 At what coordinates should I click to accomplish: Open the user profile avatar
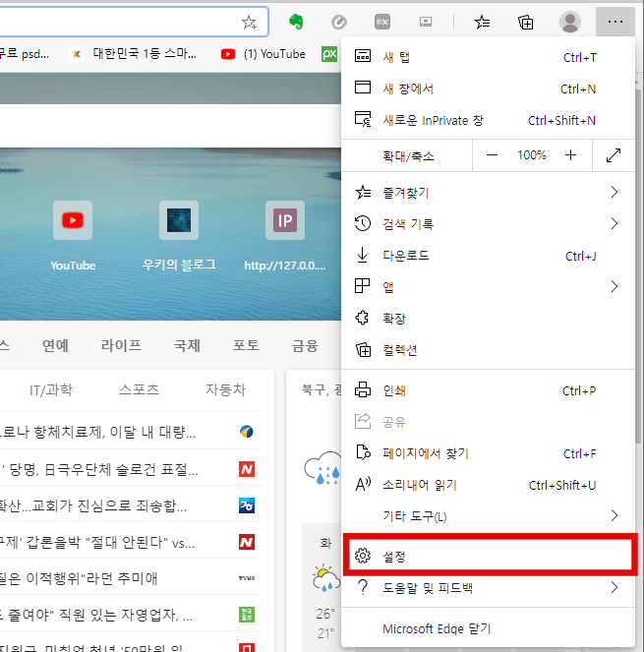tap(570, 22)
